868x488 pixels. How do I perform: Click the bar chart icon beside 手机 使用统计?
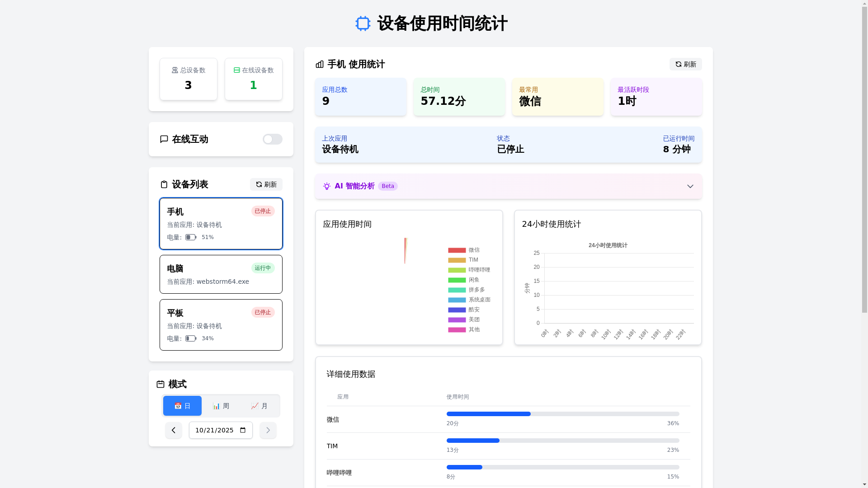[x=320, y=64]
